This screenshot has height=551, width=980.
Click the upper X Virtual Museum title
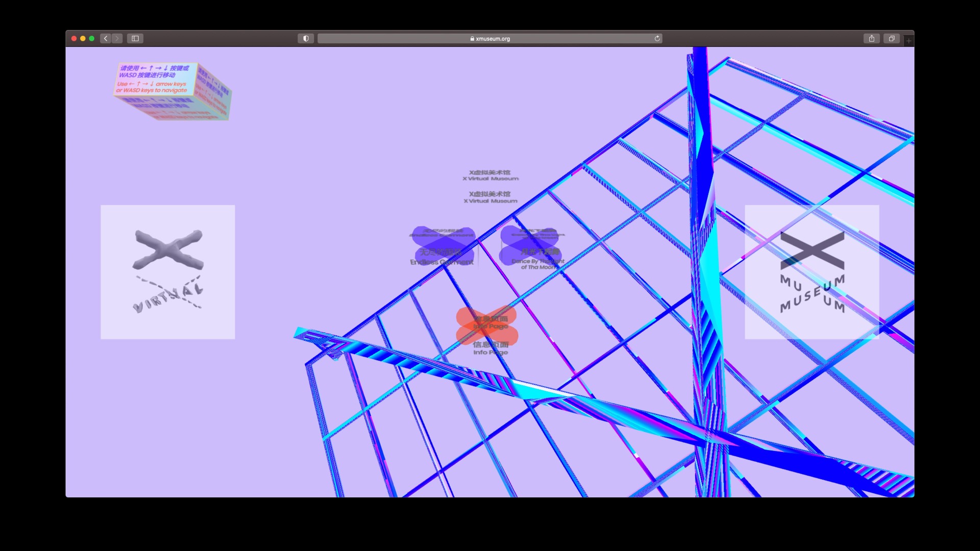(x=491, y=176)
